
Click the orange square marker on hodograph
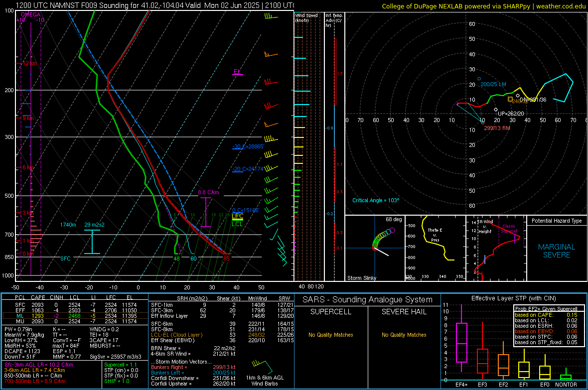tap(510, 100)
